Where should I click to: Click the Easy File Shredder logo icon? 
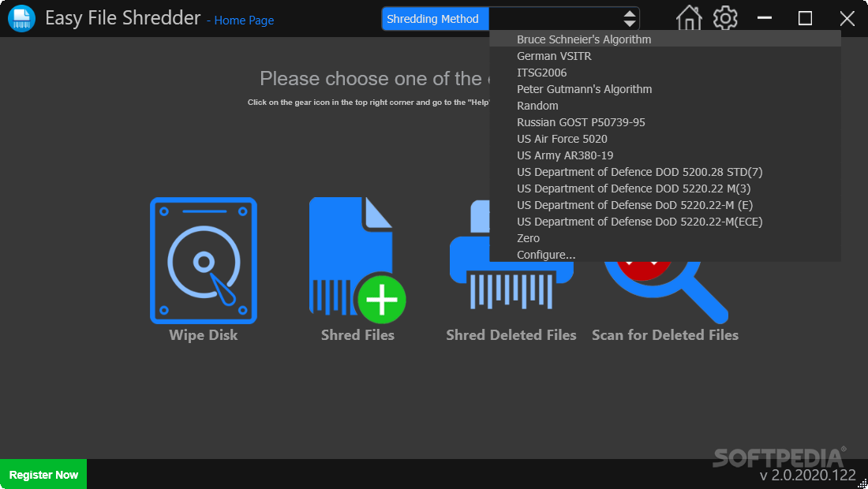21,18
